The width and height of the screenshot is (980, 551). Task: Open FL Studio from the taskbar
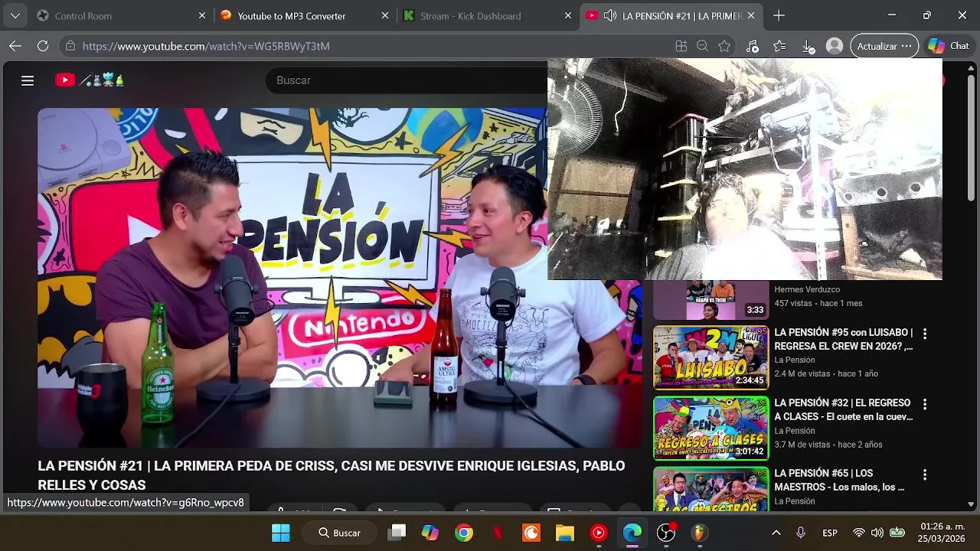[x=700, y=533]
